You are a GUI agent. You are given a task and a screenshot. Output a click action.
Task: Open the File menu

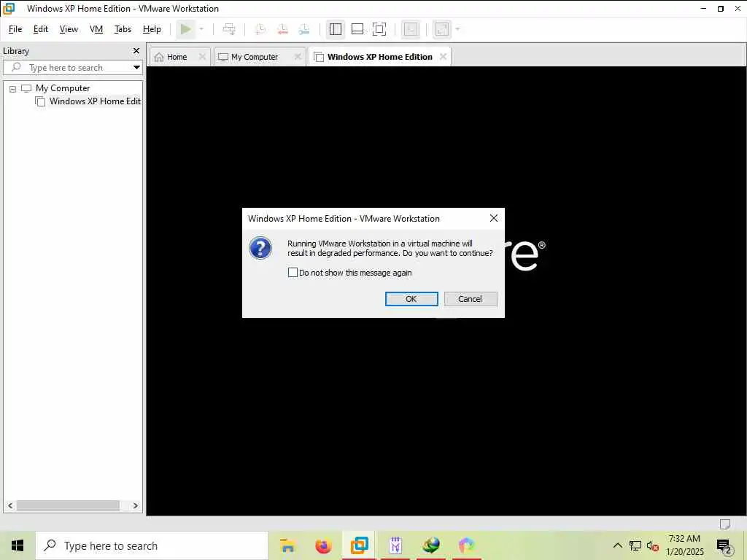pyautogui.click(x=15, y=29)
